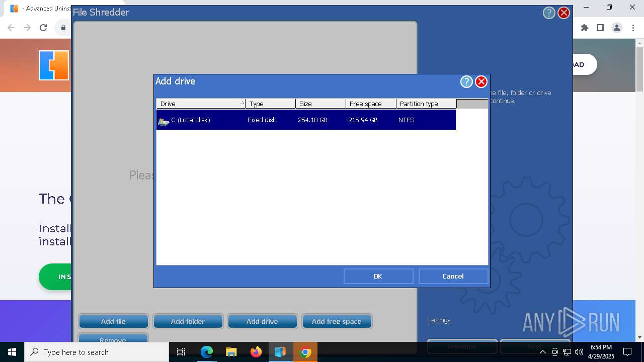Close the File Shredder window

coord(564,13)
